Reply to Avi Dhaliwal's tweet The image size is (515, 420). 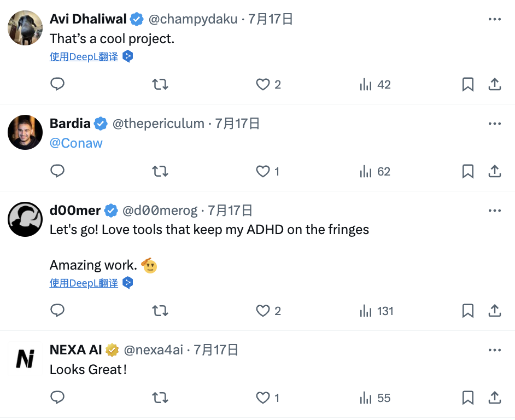point(57,84)
